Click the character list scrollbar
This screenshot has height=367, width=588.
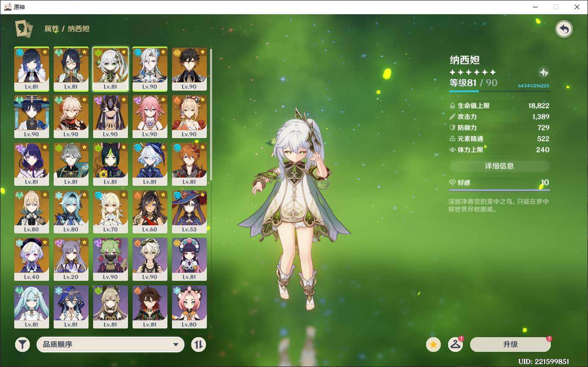[x=211, y=115]
